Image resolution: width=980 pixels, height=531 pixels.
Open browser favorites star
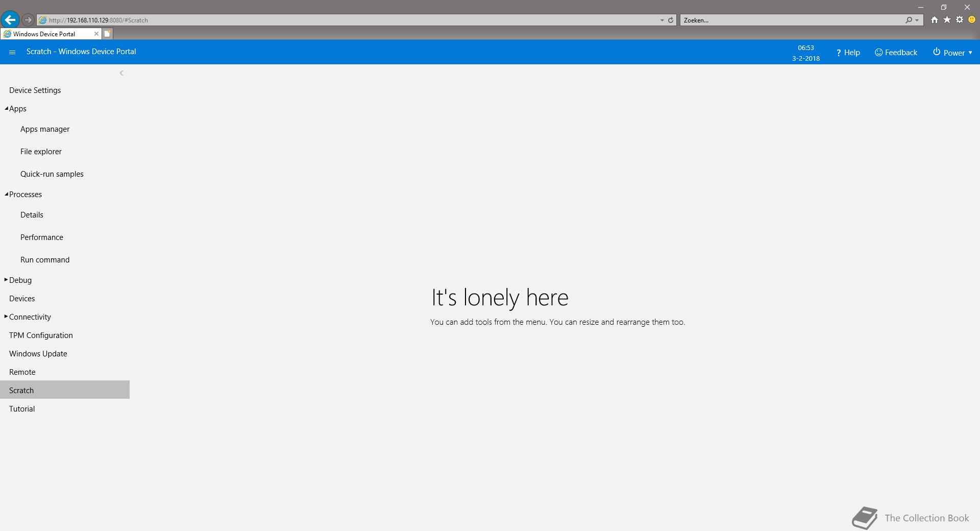947,20
